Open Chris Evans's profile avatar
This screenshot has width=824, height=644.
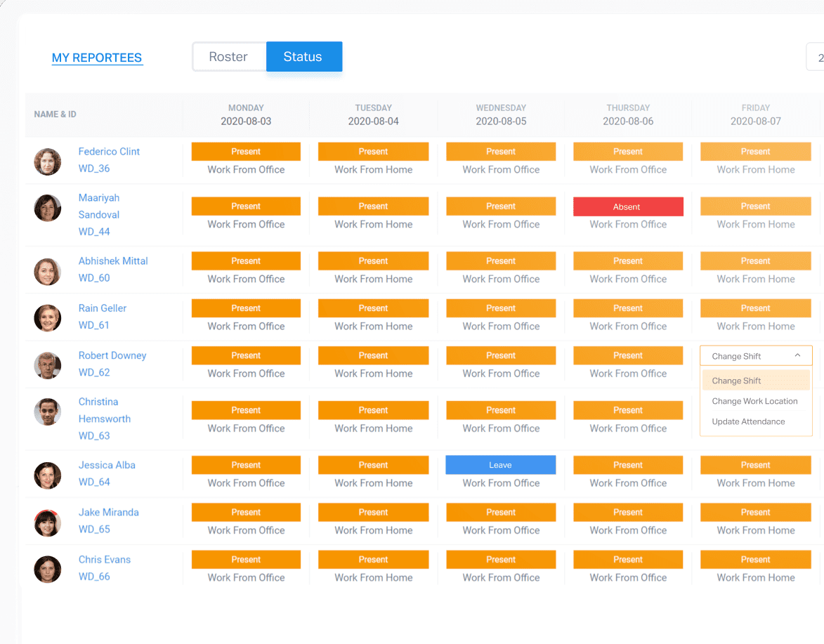pos(48,570)
